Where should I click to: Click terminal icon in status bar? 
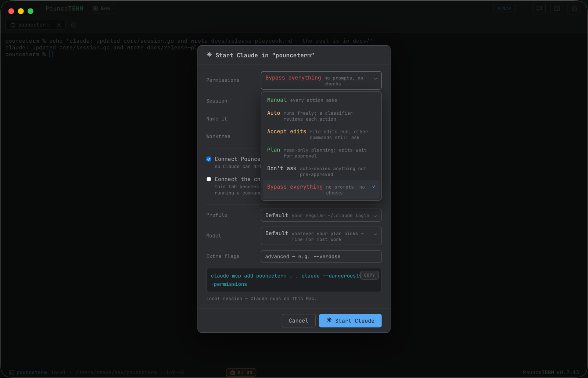tap(11, 372)
